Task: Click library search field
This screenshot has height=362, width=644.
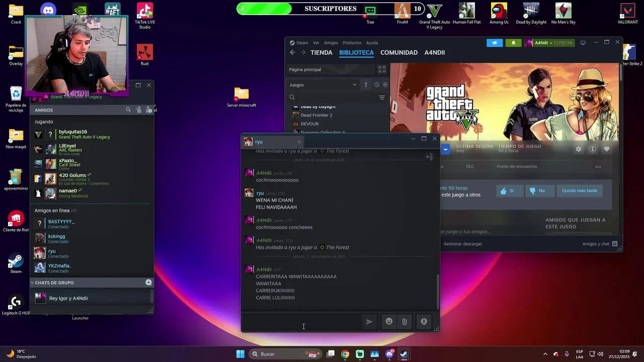Action: [332, 98]
